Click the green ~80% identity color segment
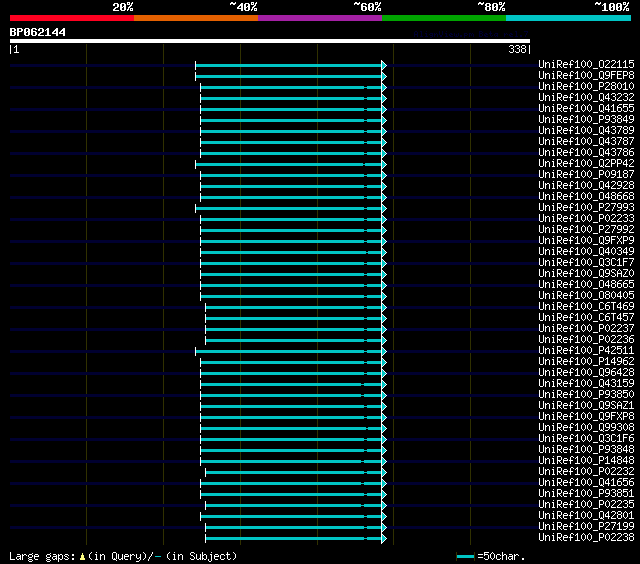This screenshot has width=640, height=564. pyautogui.click(x=444, y=18)
